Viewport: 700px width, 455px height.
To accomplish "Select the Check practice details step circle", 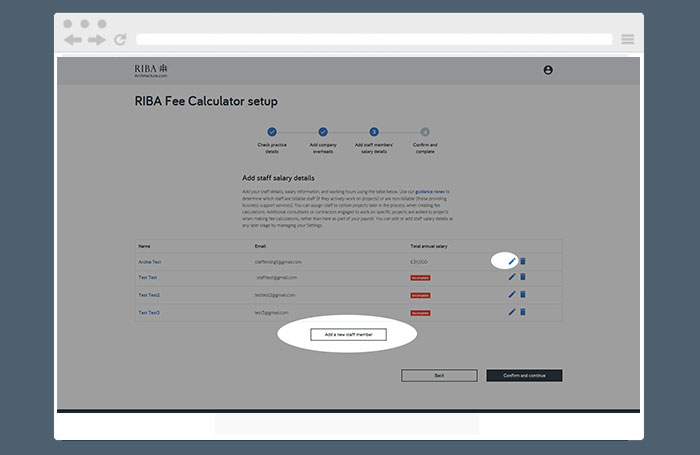I will 272,132.
